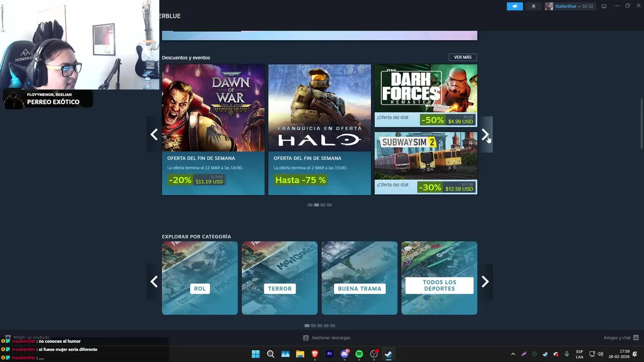Select second discounts carousel page dot

(x=316, y=205)
